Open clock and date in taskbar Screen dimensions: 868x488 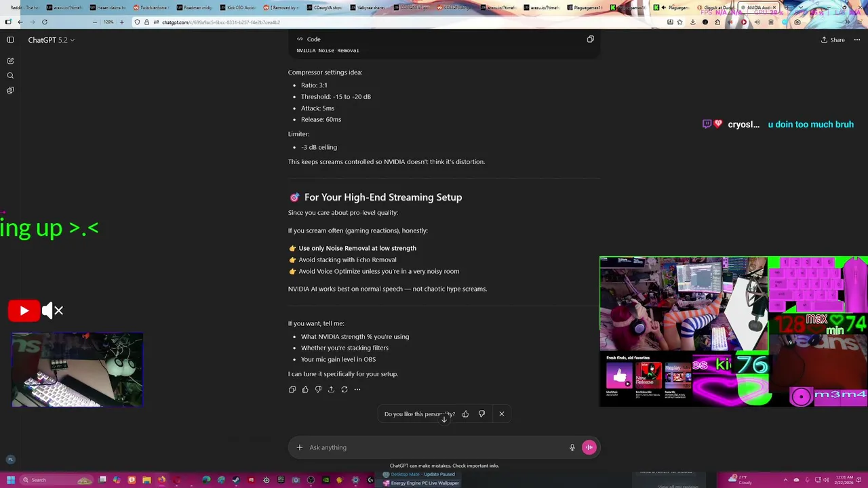coord(843,479)
